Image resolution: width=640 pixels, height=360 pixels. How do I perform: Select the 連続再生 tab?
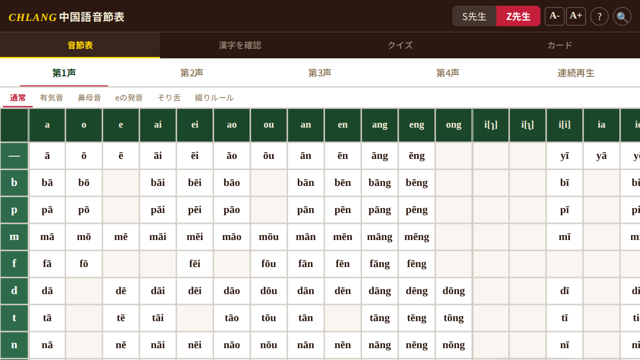click(576, 73)
